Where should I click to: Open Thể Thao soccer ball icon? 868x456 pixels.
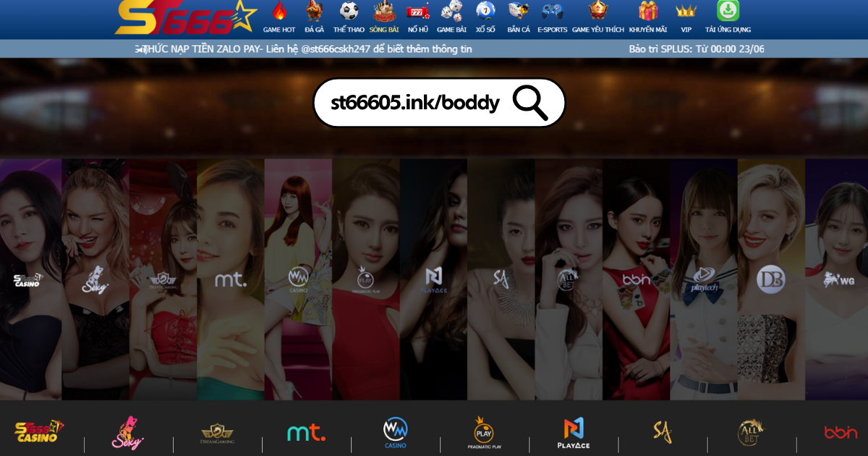pyautogui.click(x=349, y=12)
